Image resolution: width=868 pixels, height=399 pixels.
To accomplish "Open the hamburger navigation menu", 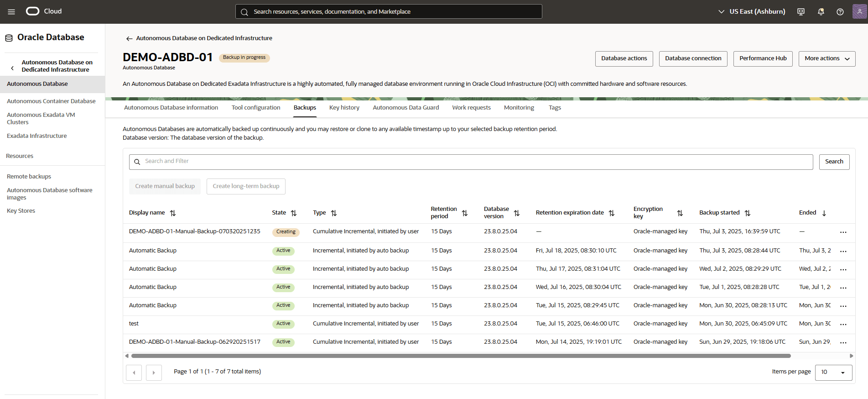I will pos(11,12).
